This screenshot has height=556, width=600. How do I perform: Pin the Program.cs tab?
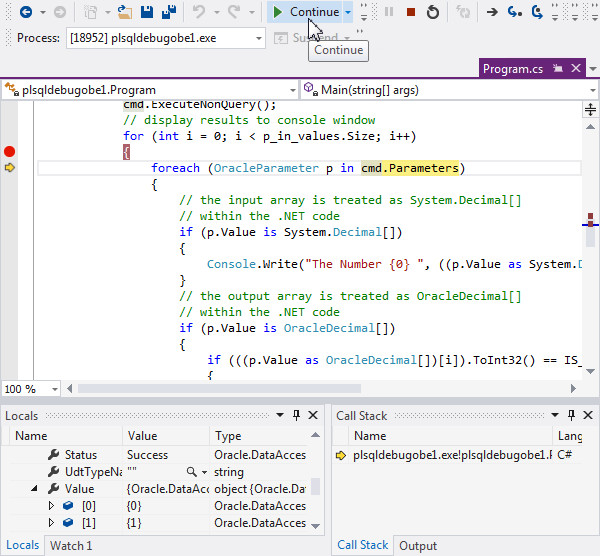pyautogui.click(x=558, y=68)
